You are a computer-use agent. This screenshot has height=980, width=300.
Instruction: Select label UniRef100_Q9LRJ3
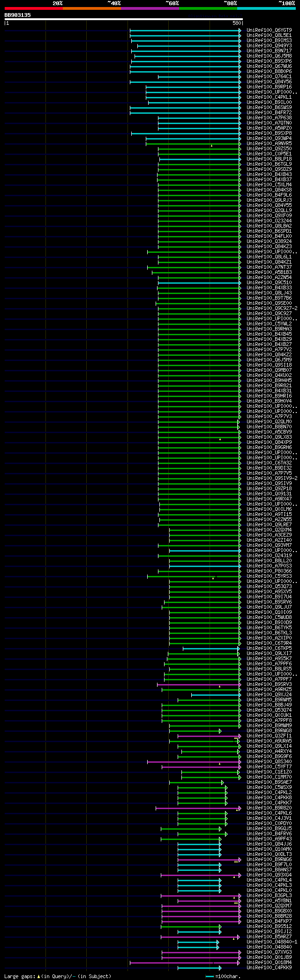click(x=269, y=200)
